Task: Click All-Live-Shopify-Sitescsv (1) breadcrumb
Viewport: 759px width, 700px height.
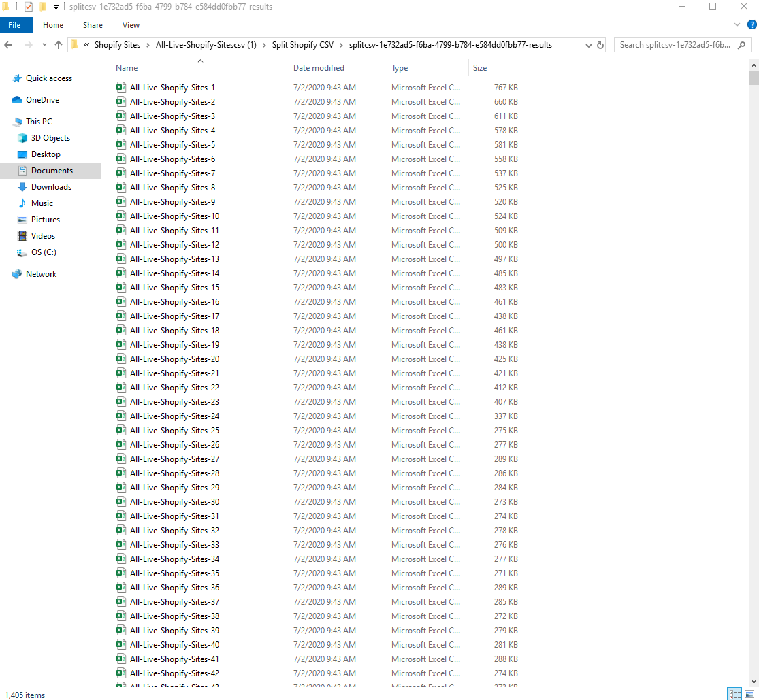Action: (206, 45)
